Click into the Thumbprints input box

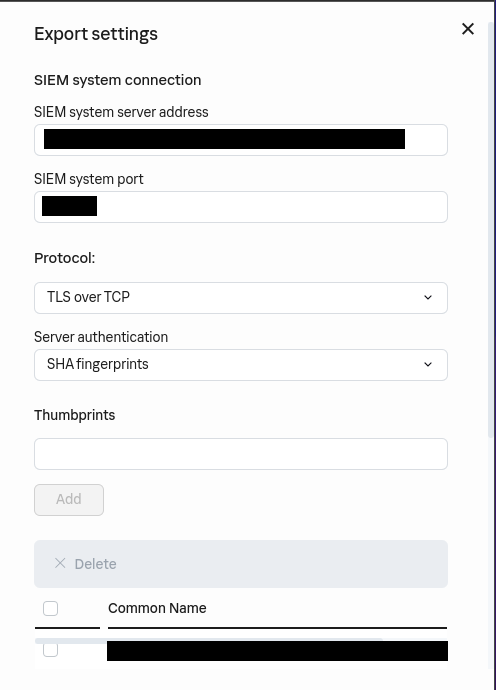(241, 454)
